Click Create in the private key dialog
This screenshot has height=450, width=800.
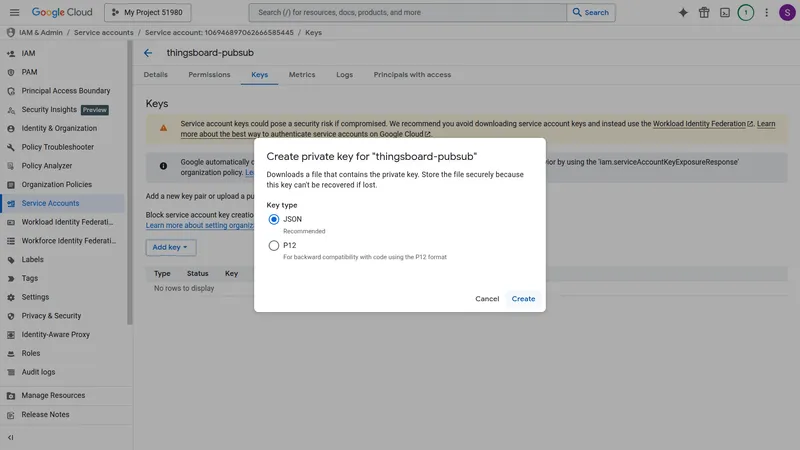[x=523, y=298]
